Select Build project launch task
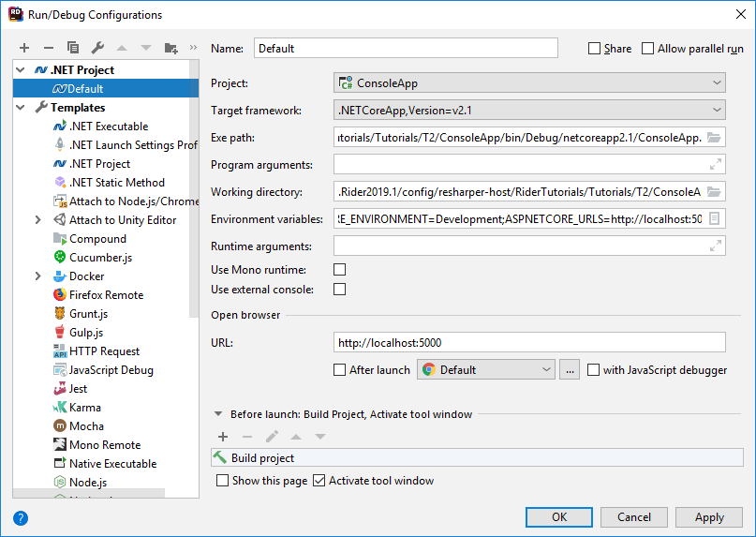The height and width of the screenshot is (537, 756). pos(477,458)
